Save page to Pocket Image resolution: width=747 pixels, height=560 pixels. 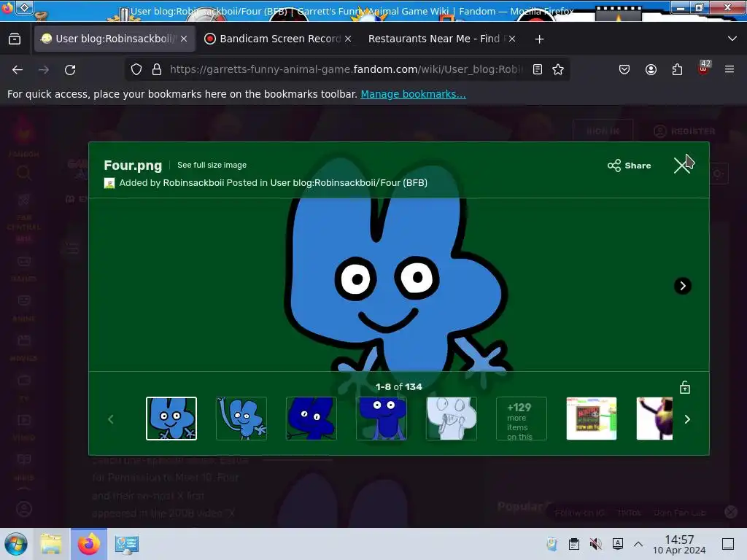tap(624, 69)
